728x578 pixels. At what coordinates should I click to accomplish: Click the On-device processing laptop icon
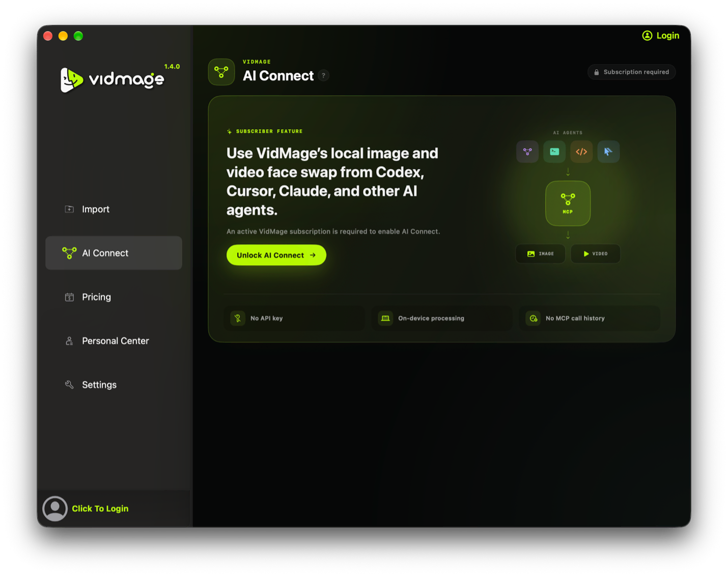click(385, 319)
